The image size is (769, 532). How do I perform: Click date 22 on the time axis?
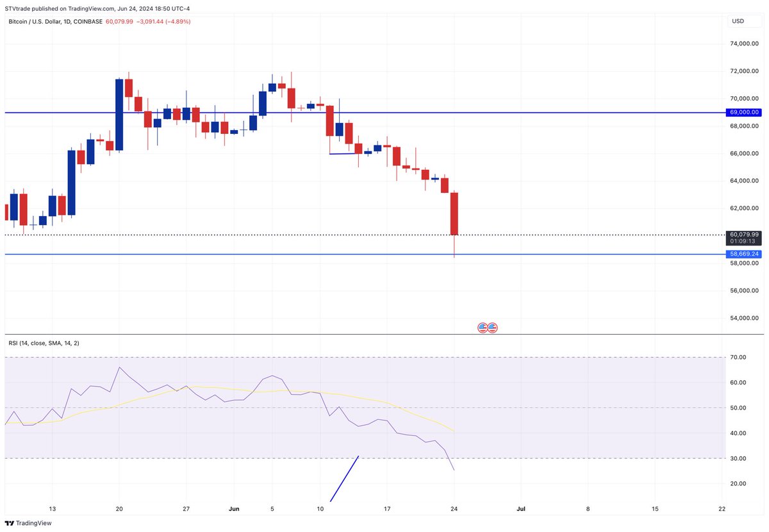[x=722, y=509]
